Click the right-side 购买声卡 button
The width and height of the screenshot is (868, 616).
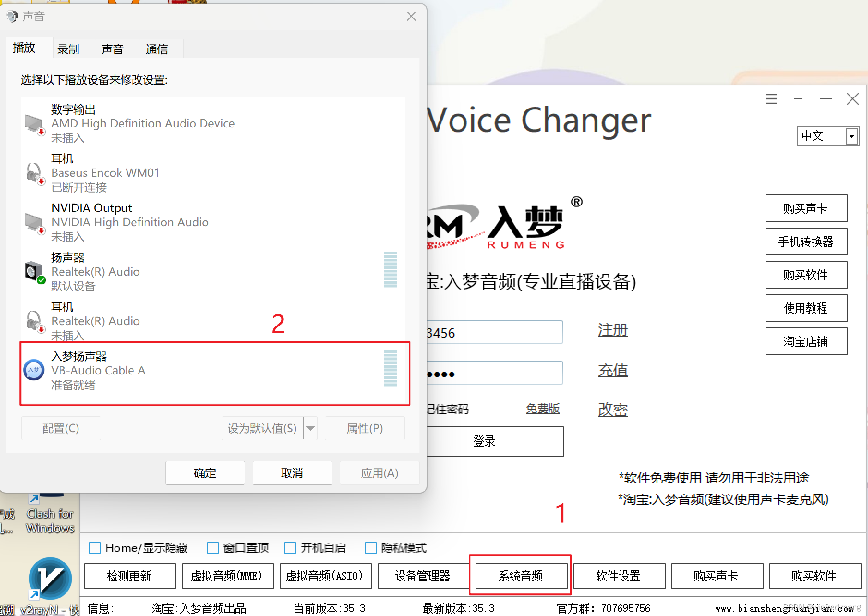[x=806, y=208]
